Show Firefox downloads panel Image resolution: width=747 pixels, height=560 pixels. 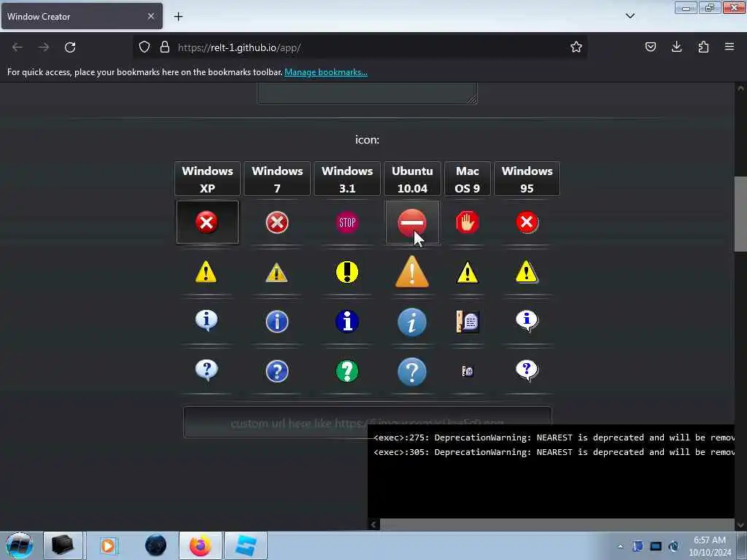click(676, 47)
